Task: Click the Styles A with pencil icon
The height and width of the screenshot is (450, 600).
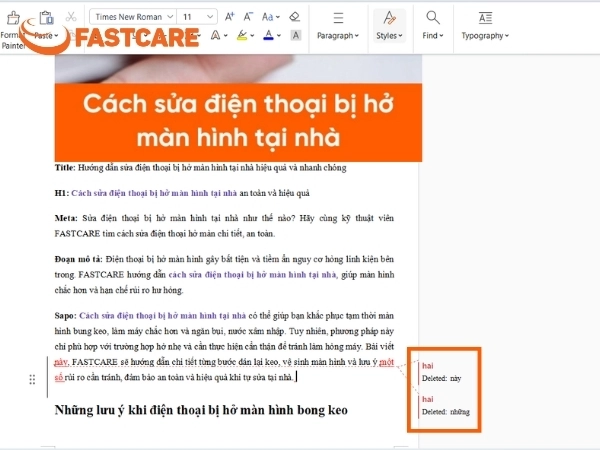Action: pos(389,18)
